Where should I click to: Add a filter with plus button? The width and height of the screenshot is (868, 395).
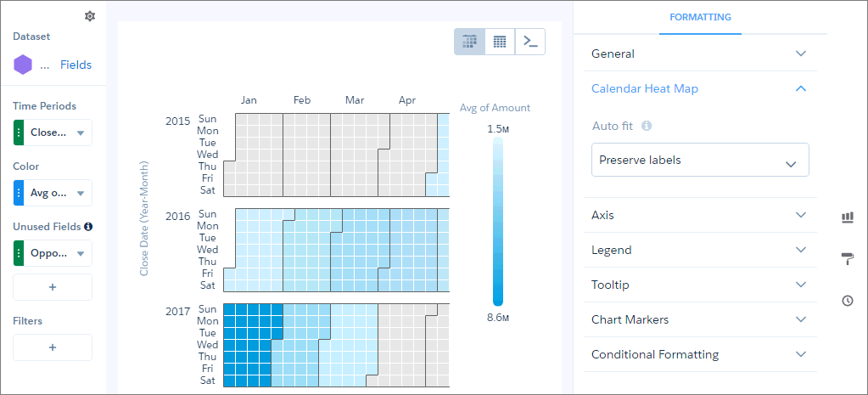53,347
